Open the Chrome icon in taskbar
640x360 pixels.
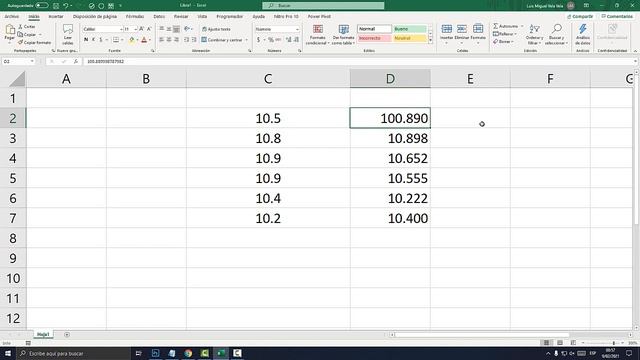188,353
